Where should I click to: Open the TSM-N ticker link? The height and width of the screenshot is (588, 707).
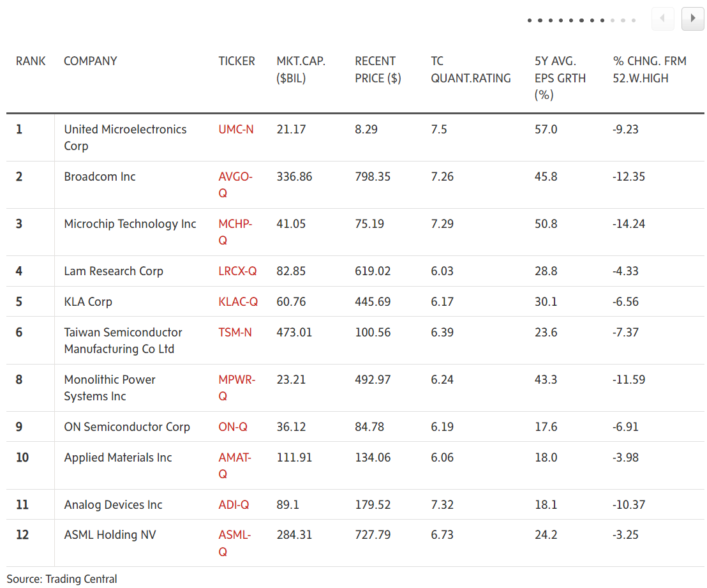(235, 333)
